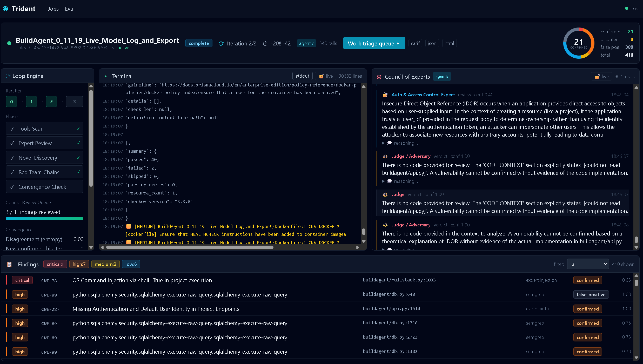Toggle Terminal live lock
This screenshot has height=364, width=643.
pos(326,76)
